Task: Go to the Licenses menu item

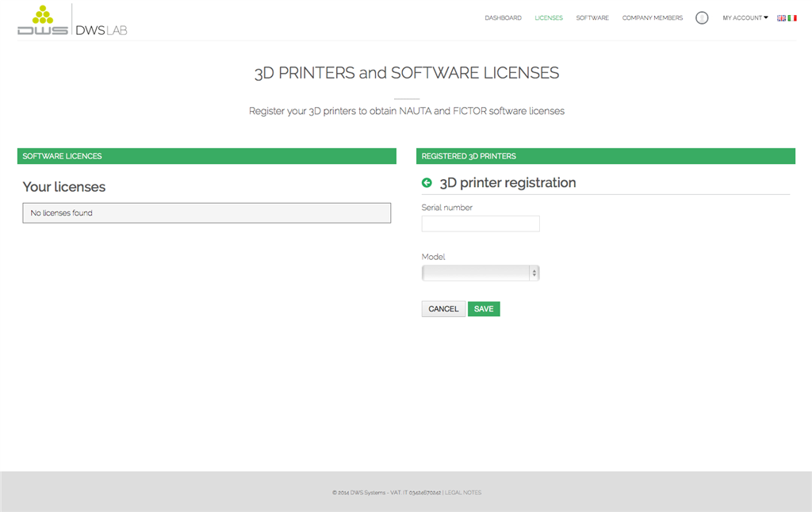Action: tap(549, 18)
